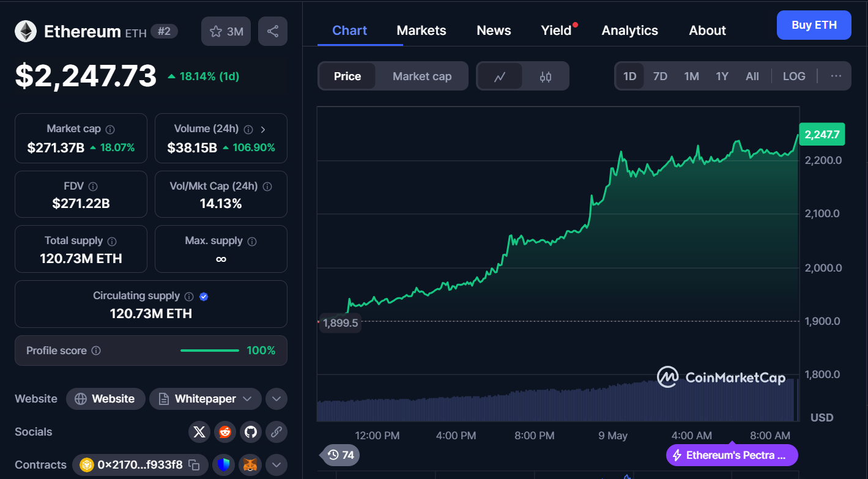Select the All time range
868x479 pixels.
click(752, 76)
